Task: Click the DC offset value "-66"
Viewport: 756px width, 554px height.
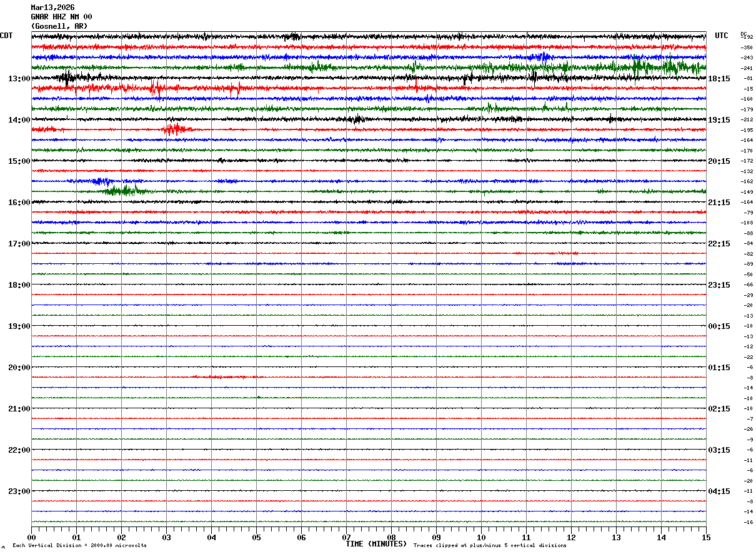Action: (748, 285)
